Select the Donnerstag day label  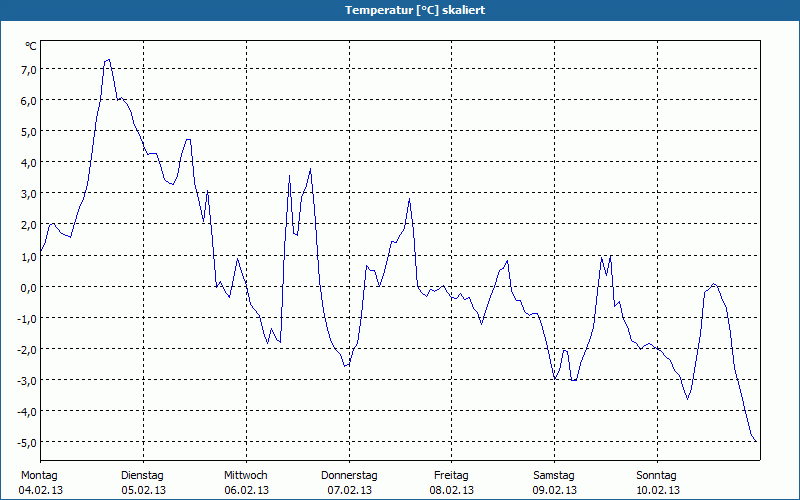point(349,476)
